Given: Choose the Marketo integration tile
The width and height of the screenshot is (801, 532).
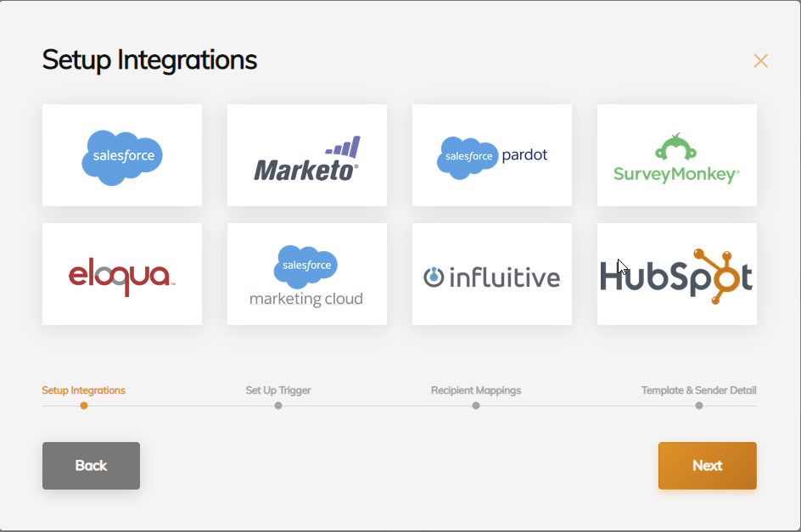Looking at the screenshot, I should pyautogui.click(x=307, y=155).
